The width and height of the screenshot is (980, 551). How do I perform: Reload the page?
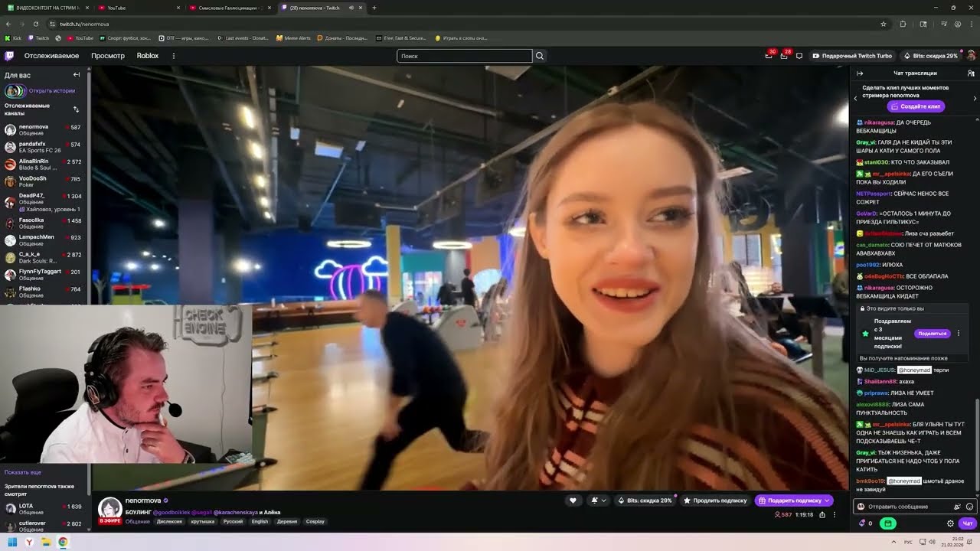[x=34, y=24]
